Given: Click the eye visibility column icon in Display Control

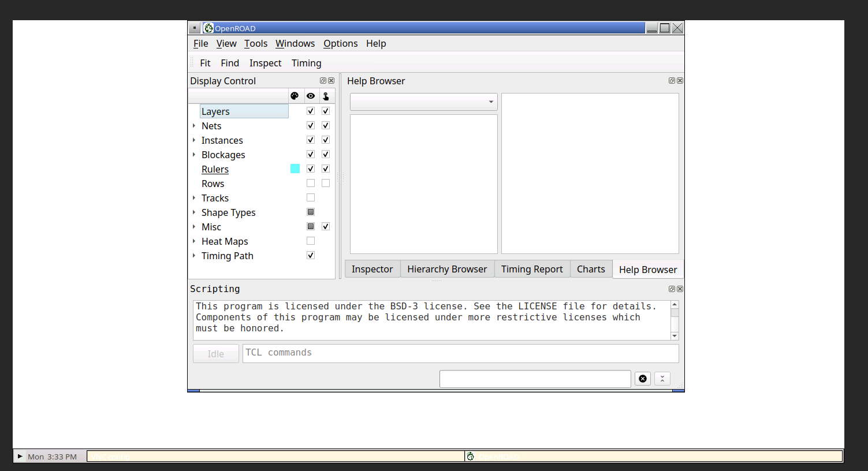Looking at the screenshot, I should tap(311, 95).
